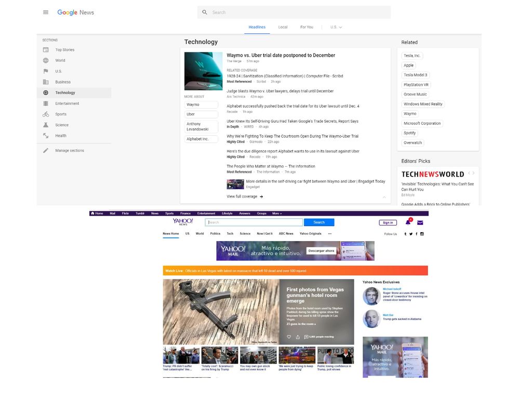Open Flickr in Yahoo top bar

tap(125, 214)
